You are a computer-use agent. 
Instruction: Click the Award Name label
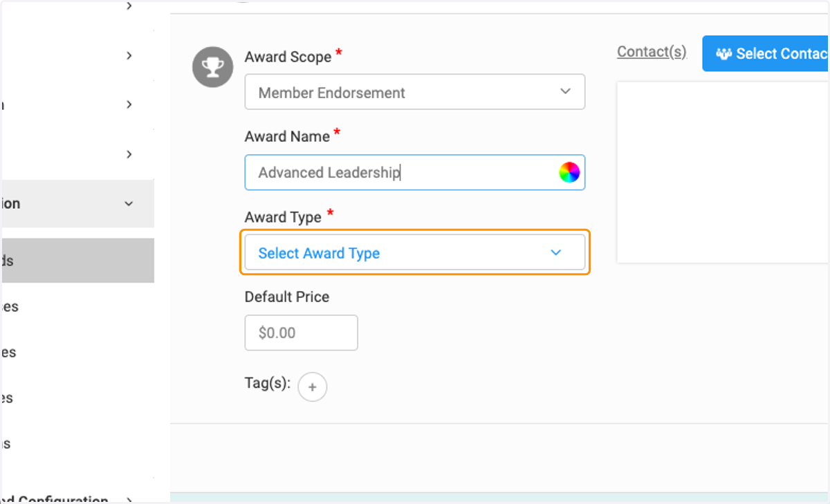[287, 136]
